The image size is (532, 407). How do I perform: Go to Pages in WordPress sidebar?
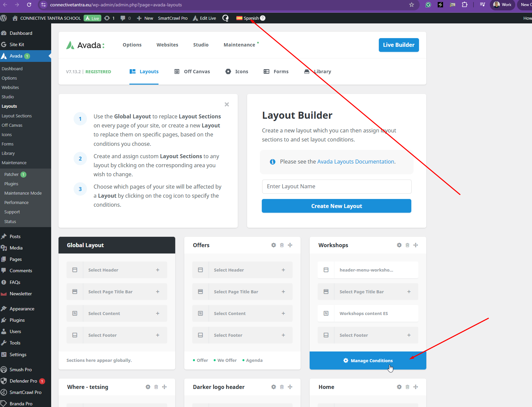pos(16,259)
